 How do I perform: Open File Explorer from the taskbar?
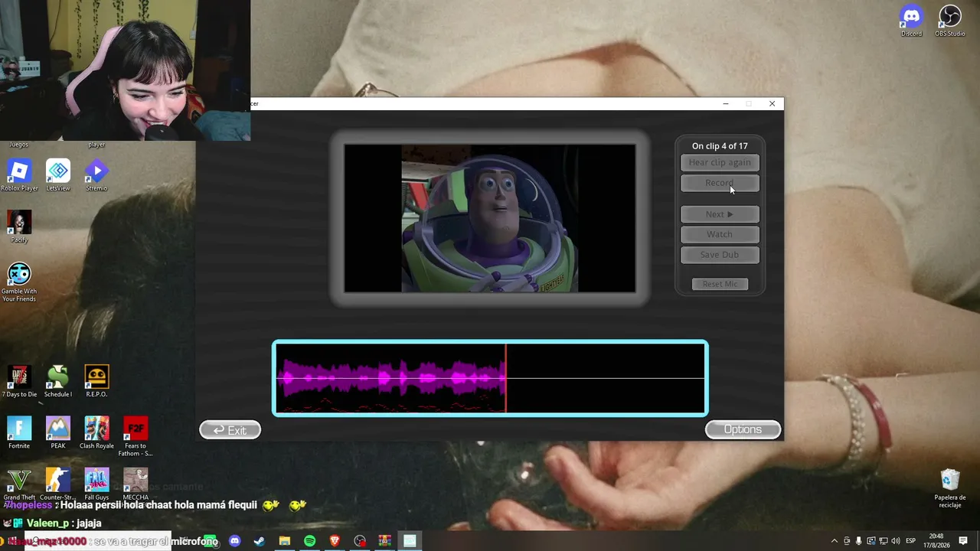[x=284, y=541]
